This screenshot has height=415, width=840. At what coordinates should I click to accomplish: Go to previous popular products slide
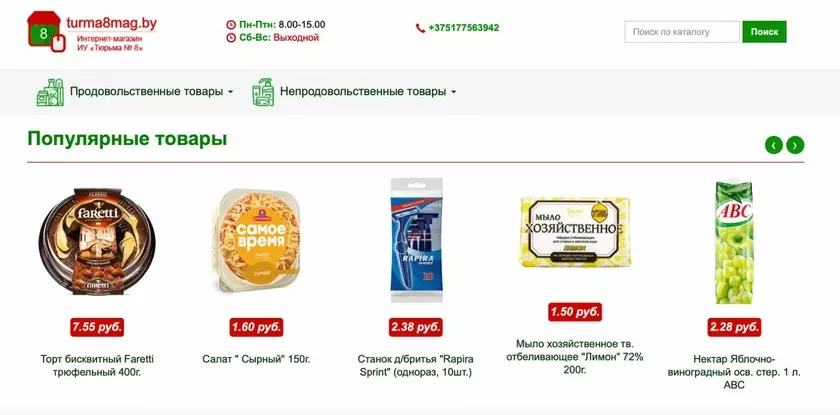pos(774,145)
